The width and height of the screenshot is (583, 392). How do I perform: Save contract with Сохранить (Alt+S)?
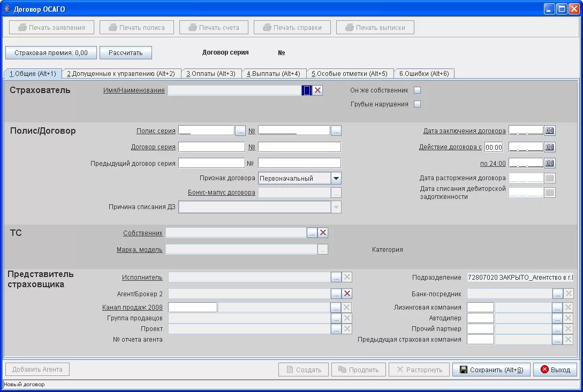[491, 370]
